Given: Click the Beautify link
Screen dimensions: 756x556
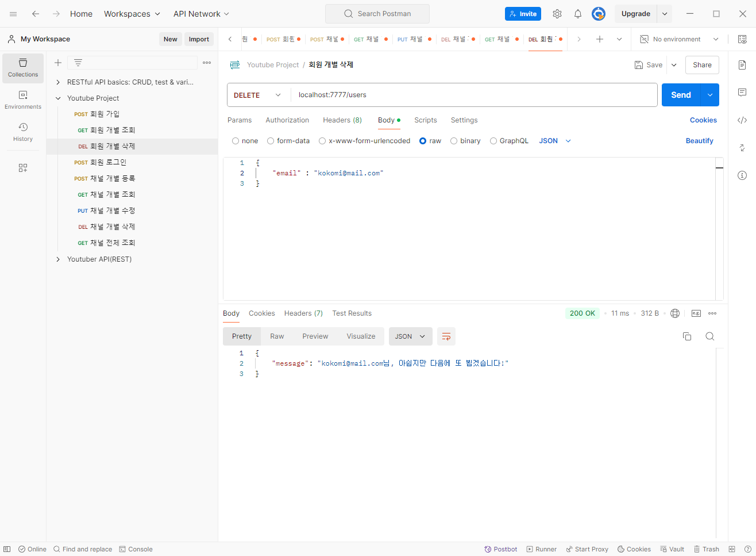Looking at the screenshot, I should [x=699, y=141].
